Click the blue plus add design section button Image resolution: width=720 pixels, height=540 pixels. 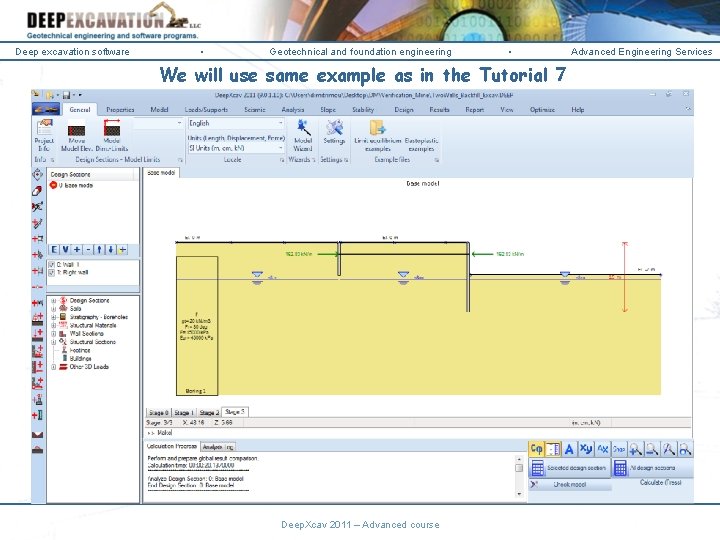tap(77, 249)
